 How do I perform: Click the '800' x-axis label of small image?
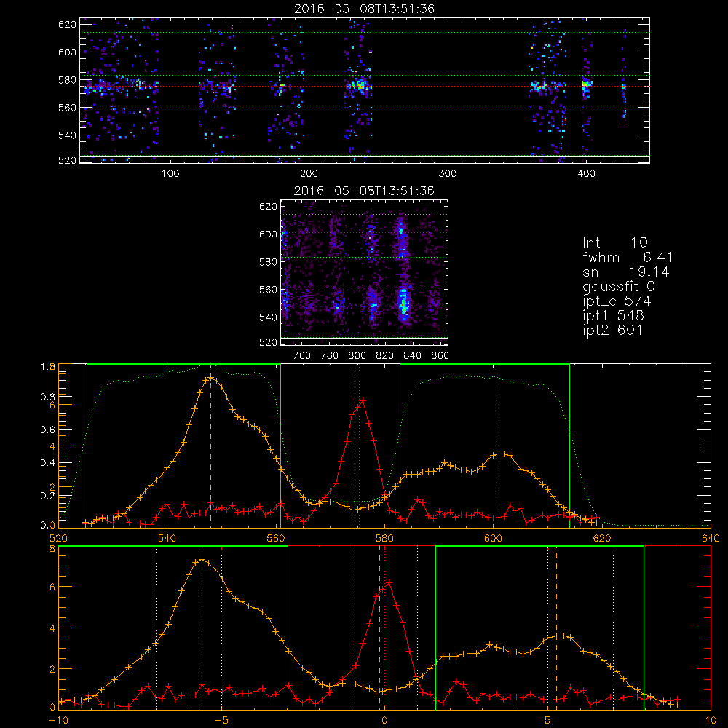coord(357,355)
